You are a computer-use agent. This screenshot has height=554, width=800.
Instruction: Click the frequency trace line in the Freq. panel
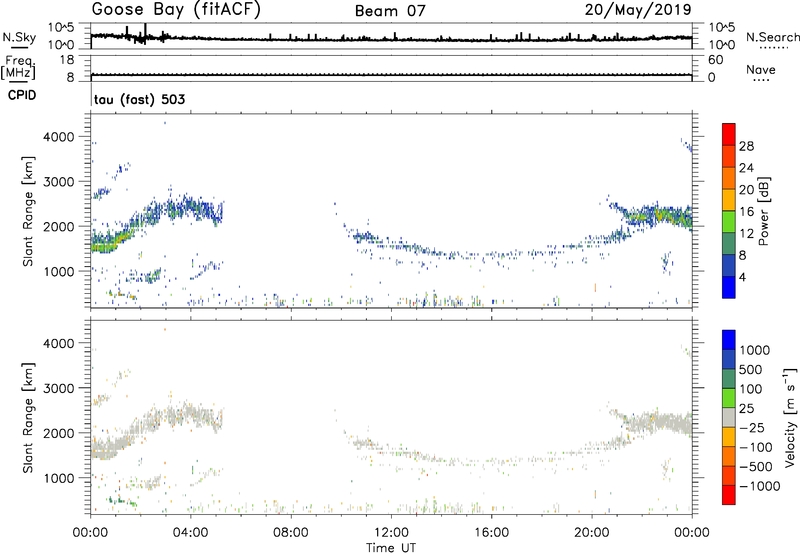coord(391,75)
